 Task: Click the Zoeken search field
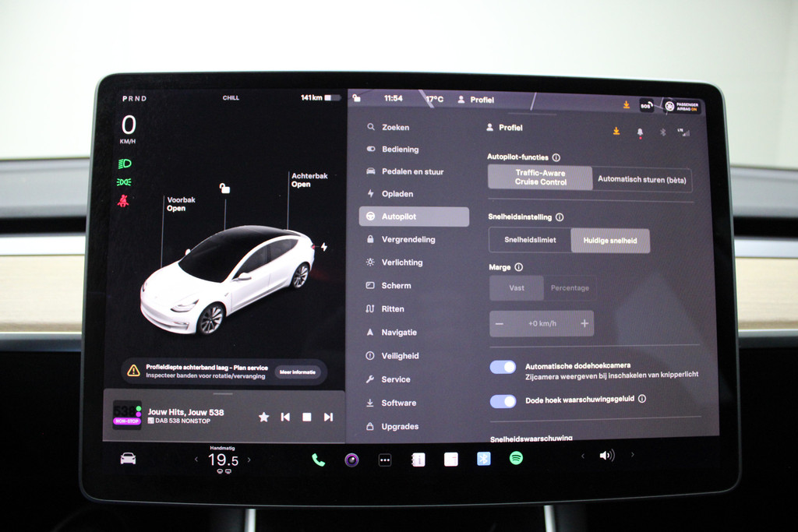395,127
